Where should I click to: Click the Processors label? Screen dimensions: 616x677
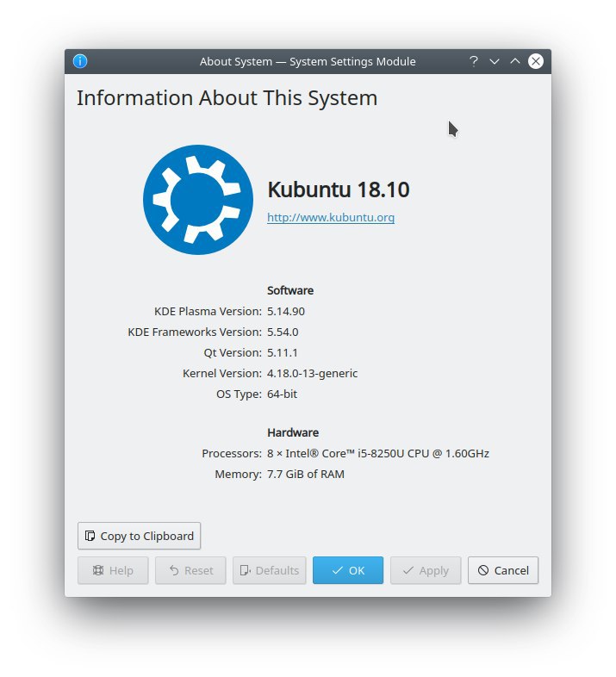click(x=232, y=454)
